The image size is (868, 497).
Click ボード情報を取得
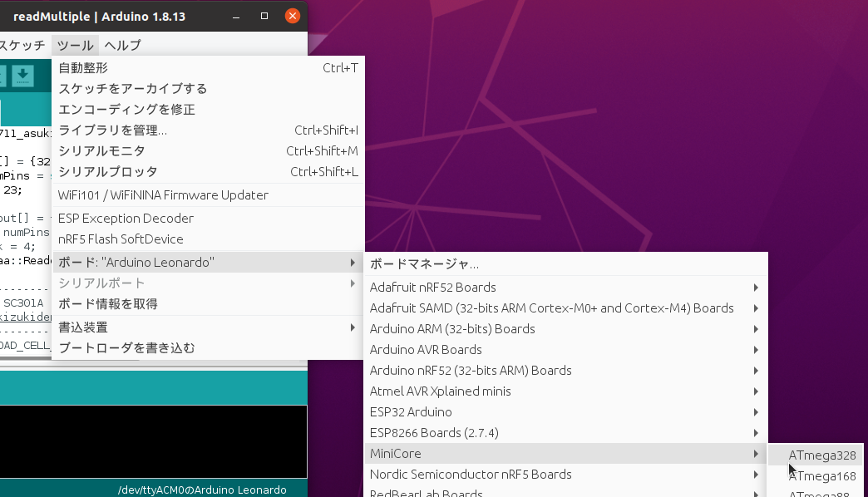[208, 304]
